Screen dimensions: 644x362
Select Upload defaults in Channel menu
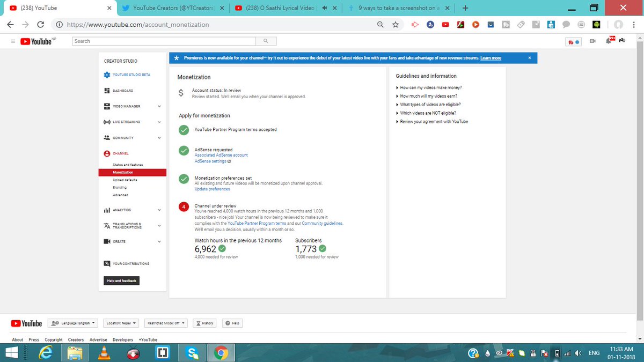(125, 180)
